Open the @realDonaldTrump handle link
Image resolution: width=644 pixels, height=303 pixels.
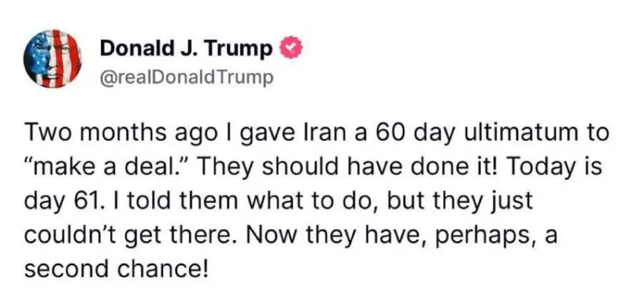tap(185, 76)
